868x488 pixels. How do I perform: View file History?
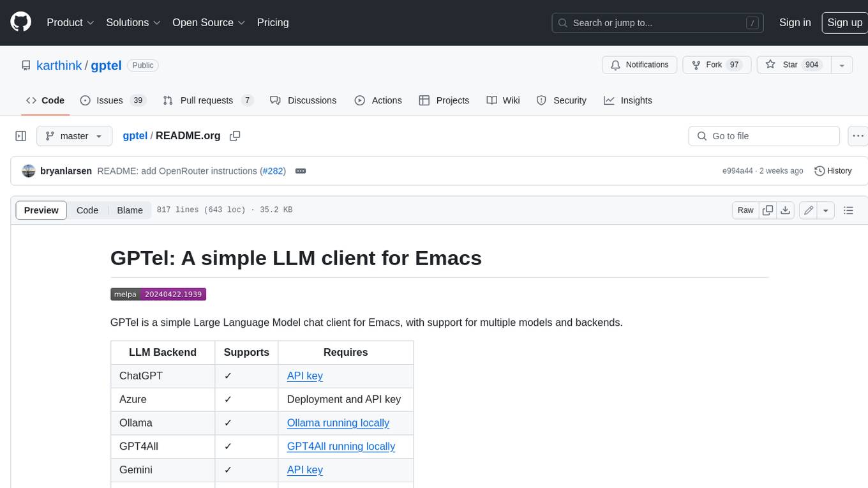point(833,171)
